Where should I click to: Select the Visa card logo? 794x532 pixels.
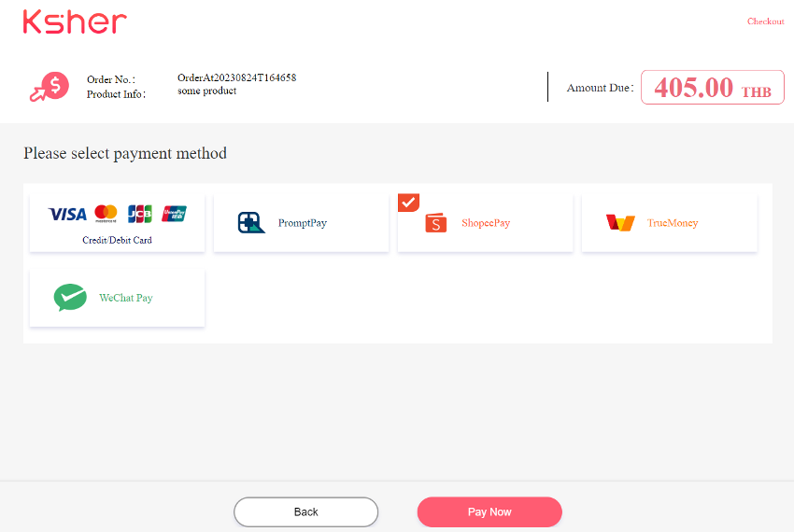coord(67,214)
